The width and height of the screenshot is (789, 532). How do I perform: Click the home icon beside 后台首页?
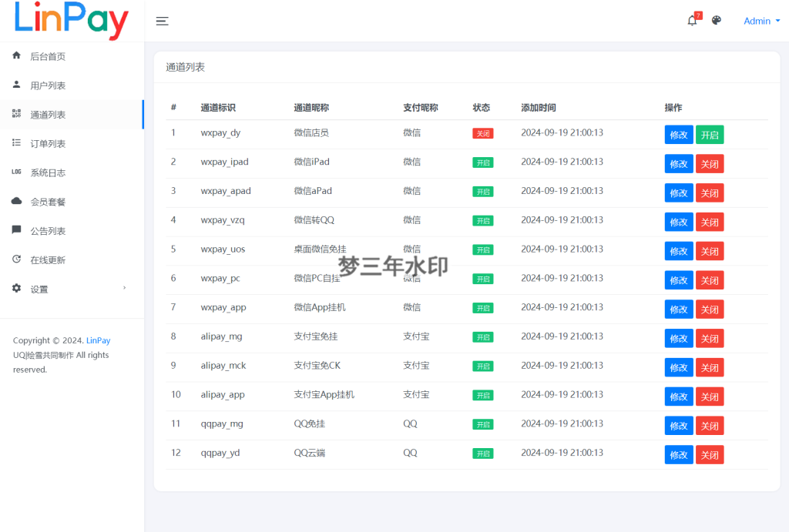(17, 55)
